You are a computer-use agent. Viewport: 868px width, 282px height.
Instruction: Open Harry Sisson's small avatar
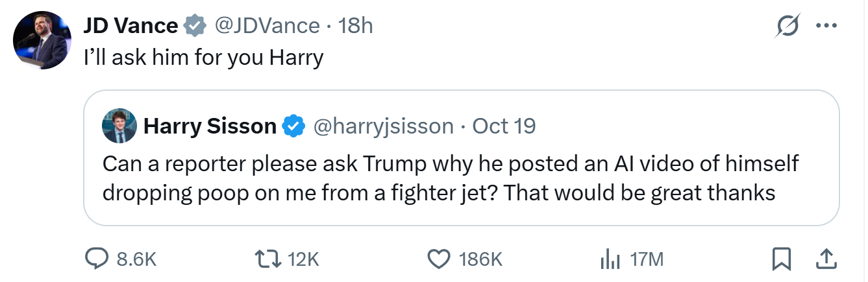coord(119,126)
